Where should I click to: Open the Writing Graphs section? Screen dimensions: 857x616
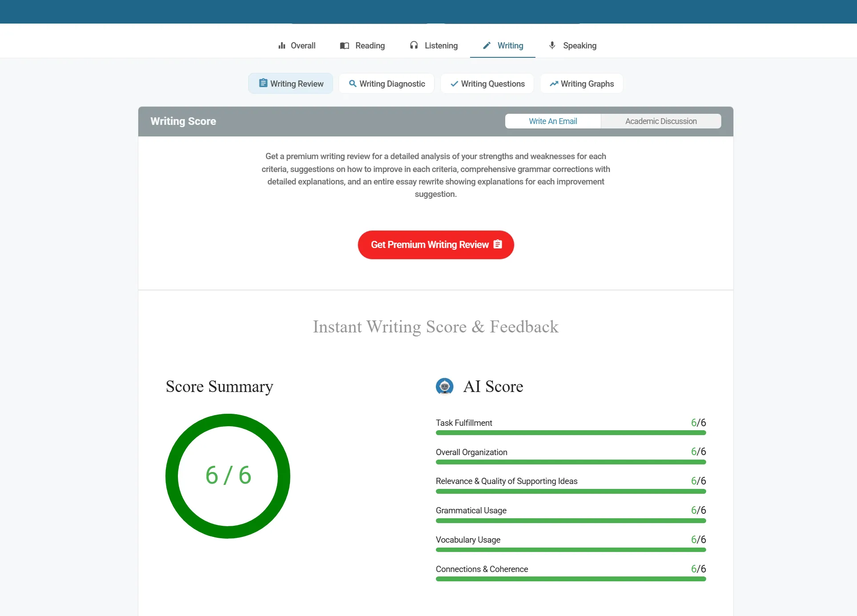point(581,84)
